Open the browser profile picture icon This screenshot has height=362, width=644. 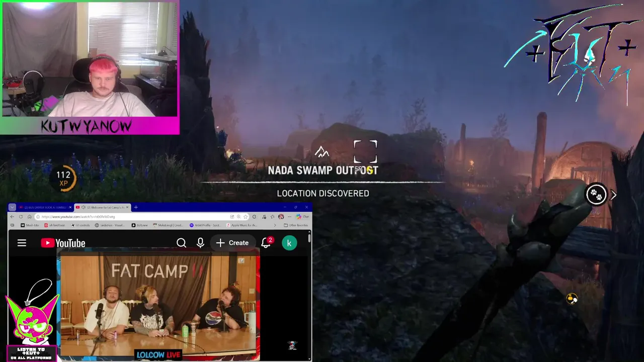pos(281,217)
